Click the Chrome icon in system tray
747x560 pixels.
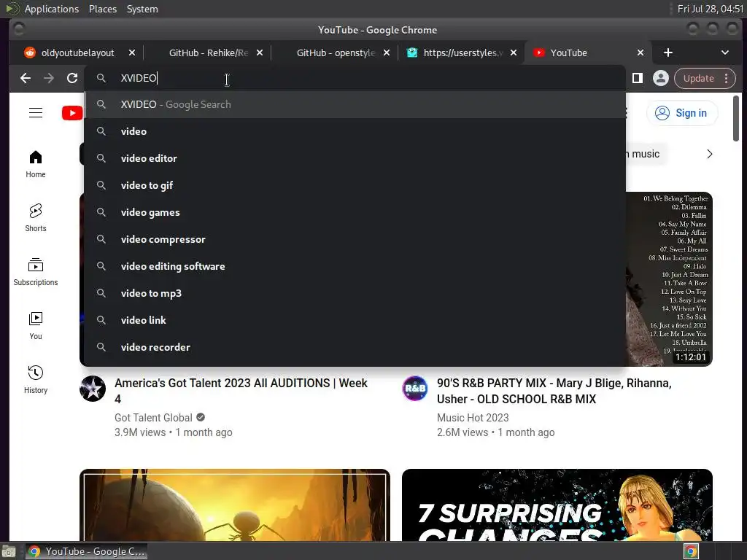tap(692, 551)
